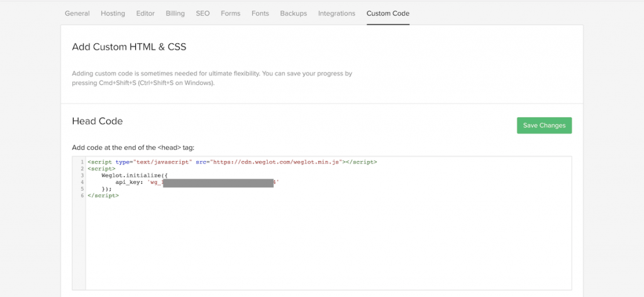The height and width of the screenshot is (297, 644).
Task: Click the '});' code line
Action: [107, 189]
